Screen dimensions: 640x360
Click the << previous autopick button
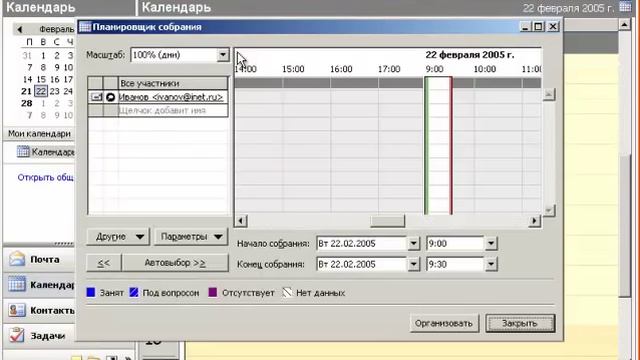(x=104, y=263)
